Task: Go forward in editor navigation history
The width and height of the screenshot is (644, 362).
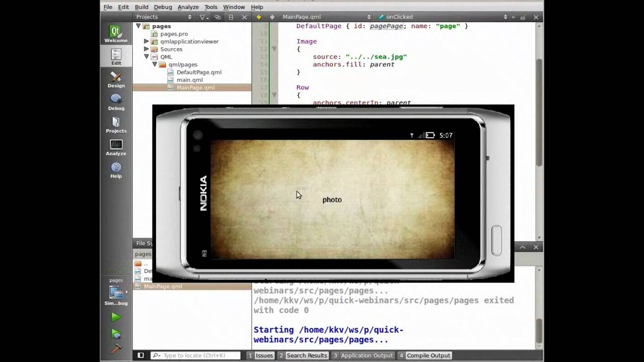Action: coord(272,17)
